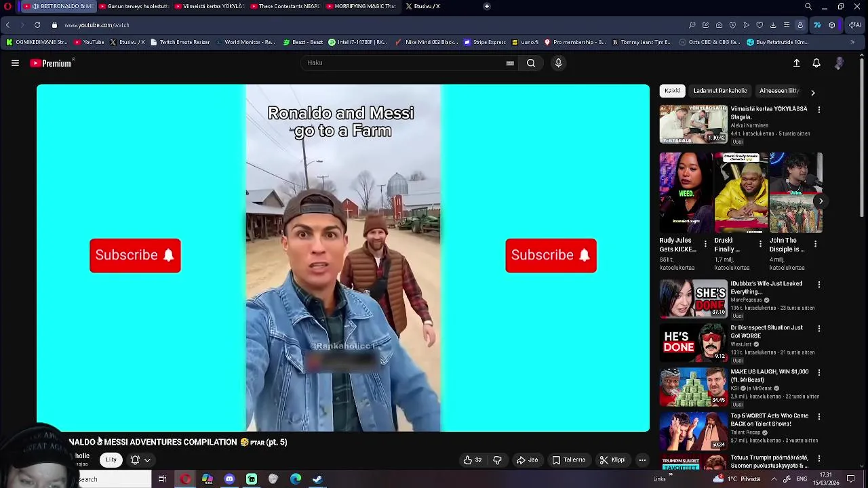The height and width of the screenshot is (488, 868).
Task: Open the SHE'S DONE iDubbbz thumbnail
Action: click(x=693, y=299)
